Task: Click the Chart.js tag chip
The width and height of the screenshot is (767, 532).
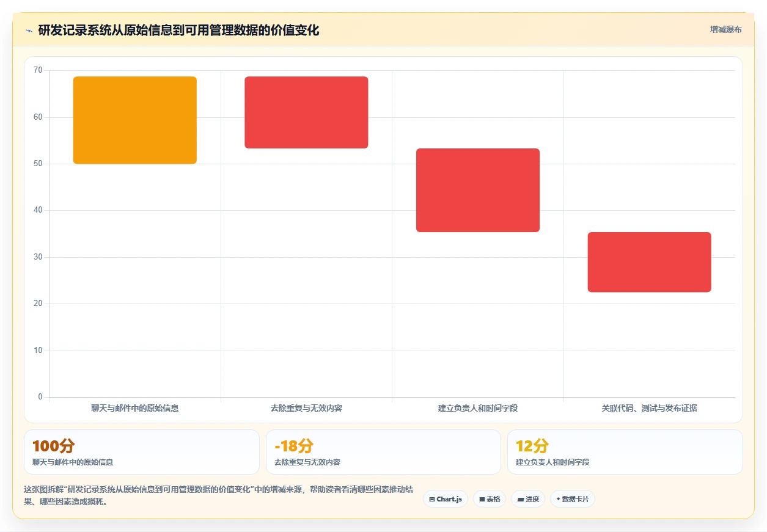Action: click(x=446, y=499)
